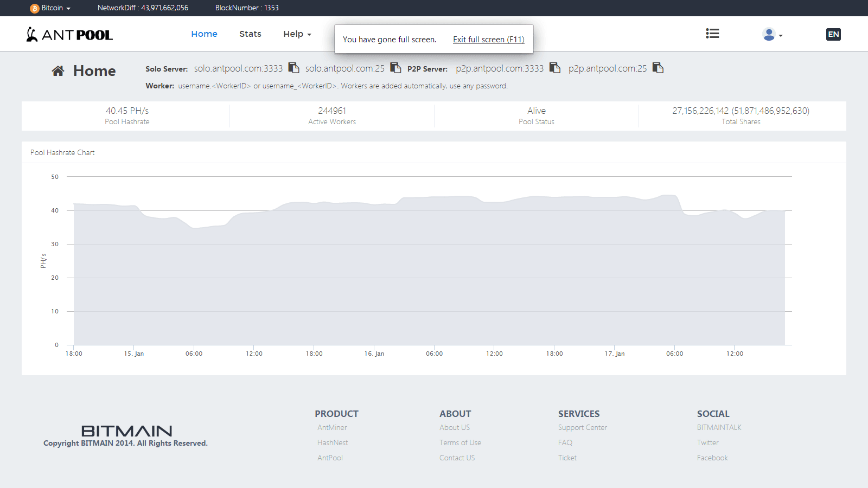Image resolution: width=868 pixels, height=488 pixels.
Task: Click the 40.45 PH/s Pool Hashrate value
Action: pos(127,111)
